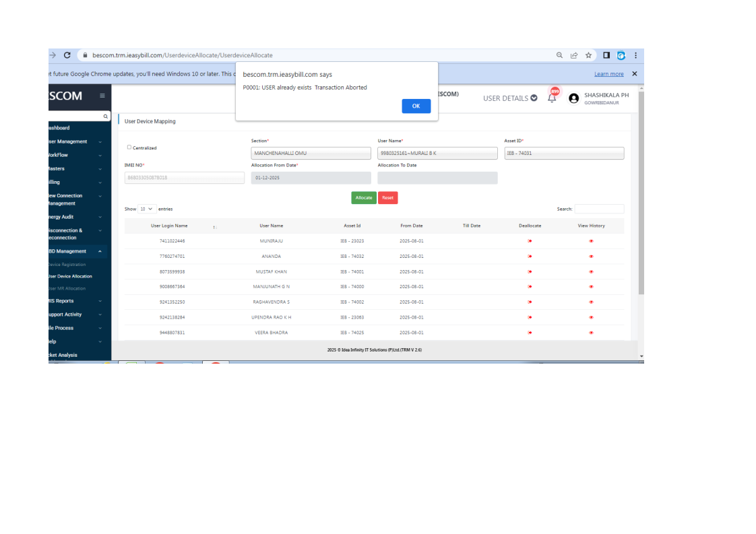Click deallocate icon for MUNIRAJU row
756x534 pixels.
click(530, 241)
